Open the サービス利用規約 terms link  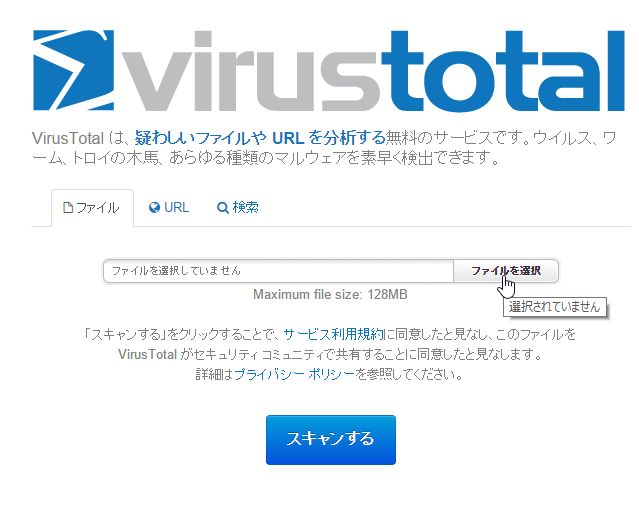click(x=334, y=334)
